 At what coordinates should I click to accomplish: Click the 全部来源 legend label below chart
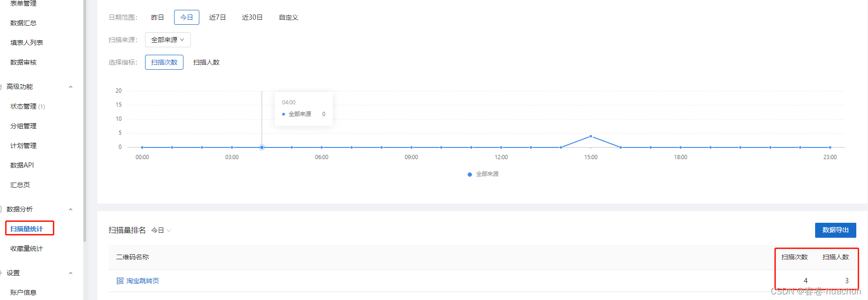[x=487, y=174]
